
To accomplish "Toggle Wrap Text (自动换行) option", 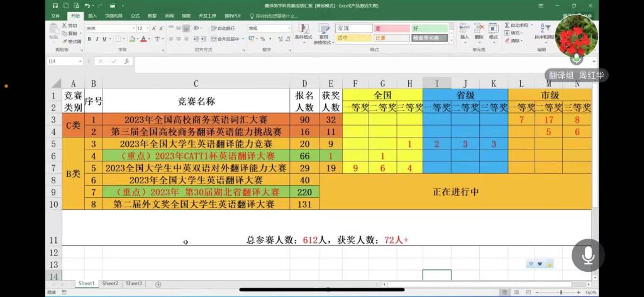I will 223,28.
